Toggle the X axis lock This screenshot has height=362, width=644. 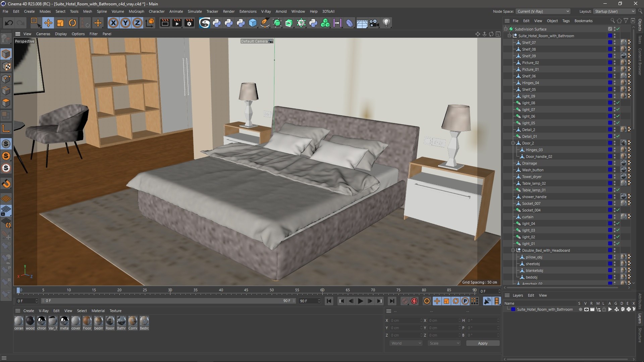pos(113,23)
